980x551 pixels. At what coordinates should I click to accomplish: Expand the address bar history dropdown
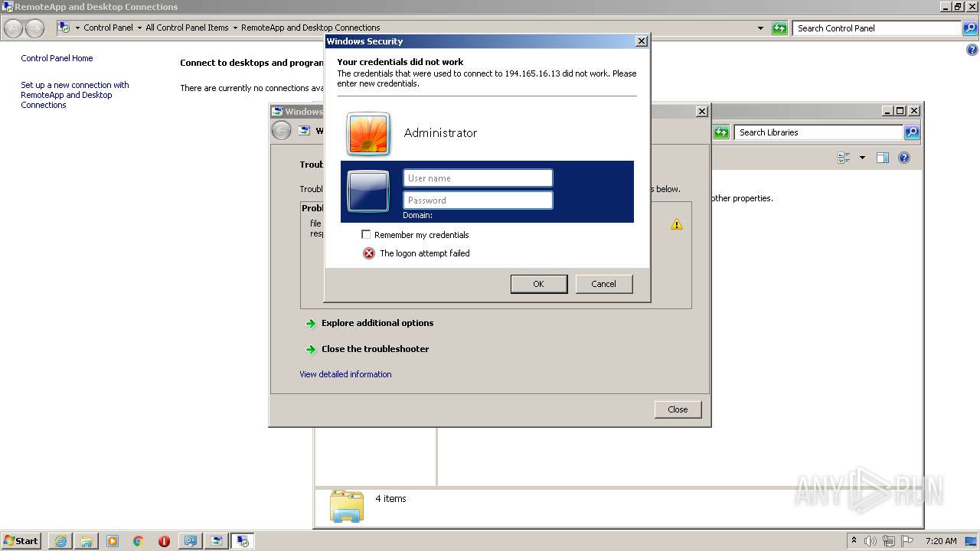pyautogui.click(x=760, y=28)
